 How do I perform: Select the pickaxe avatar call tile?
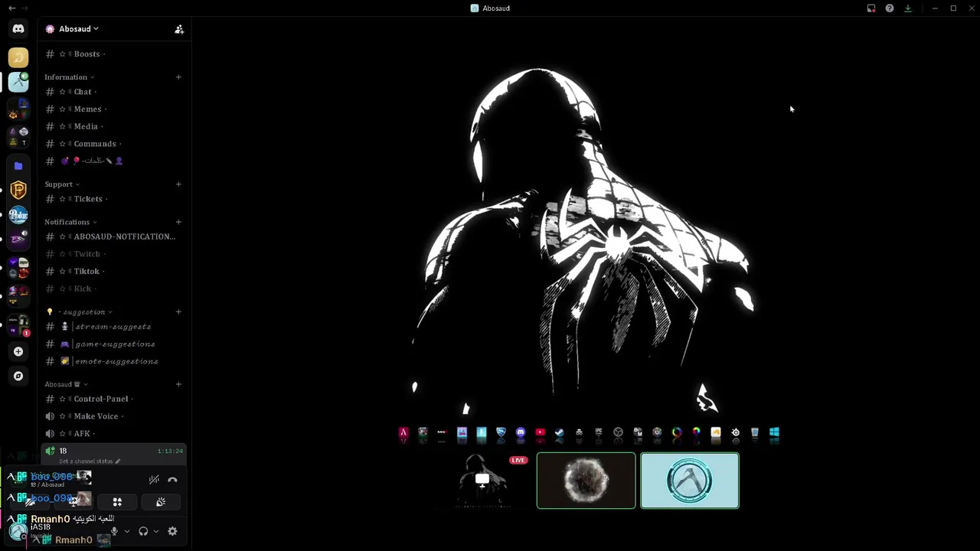690,481
